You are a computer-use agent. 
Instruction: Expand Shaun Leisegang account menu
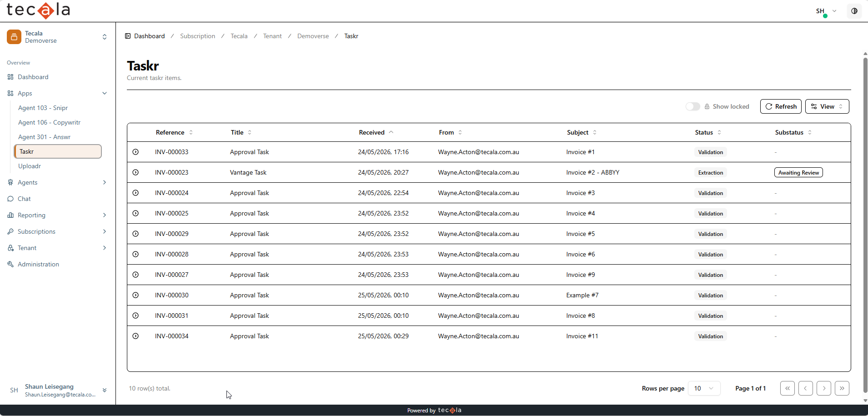click(105, 390)
